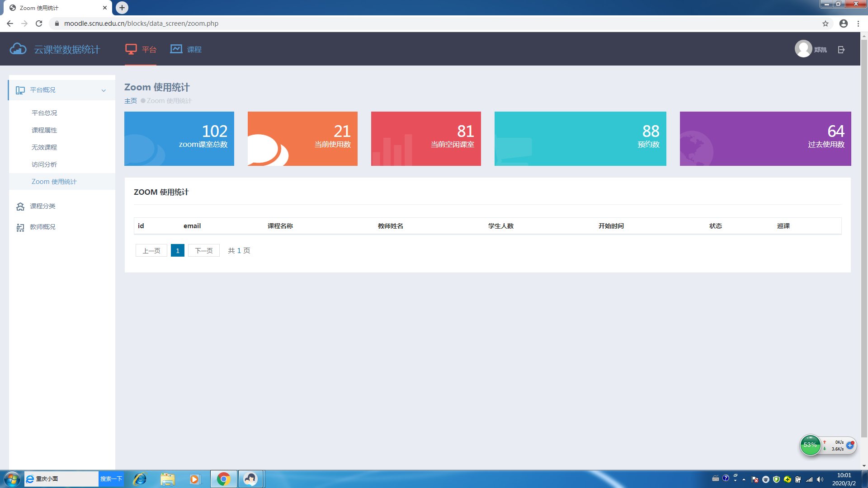The width and height of the screenshot is (868, 488).
Task: Open Chrome's three-dot menu
Action: (x=858, y=23)
